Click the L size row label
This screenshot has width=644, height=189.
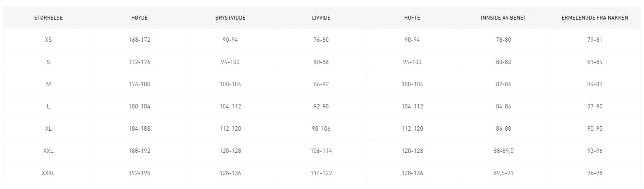[x=48, y=106]
